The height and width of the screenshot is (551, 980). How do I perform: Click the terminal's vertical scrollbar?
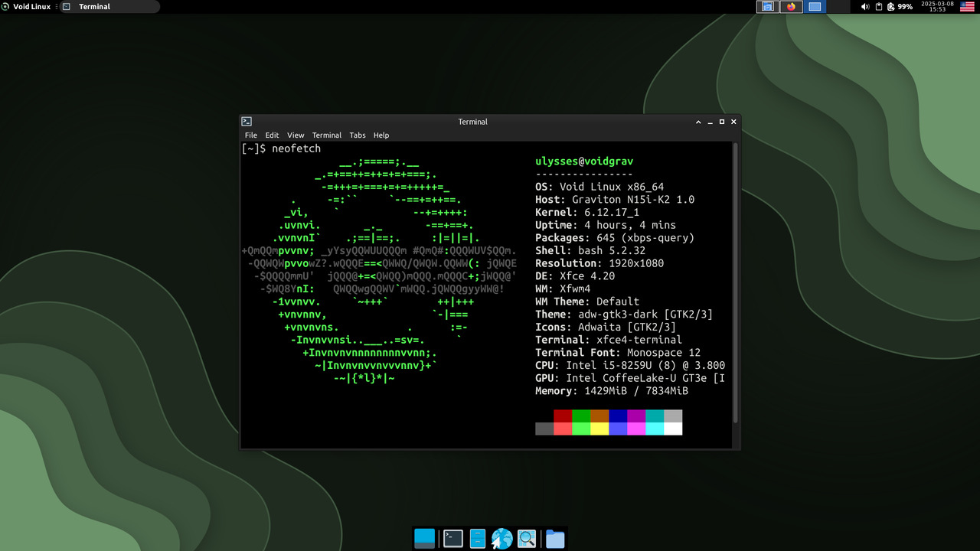[736, 283]
